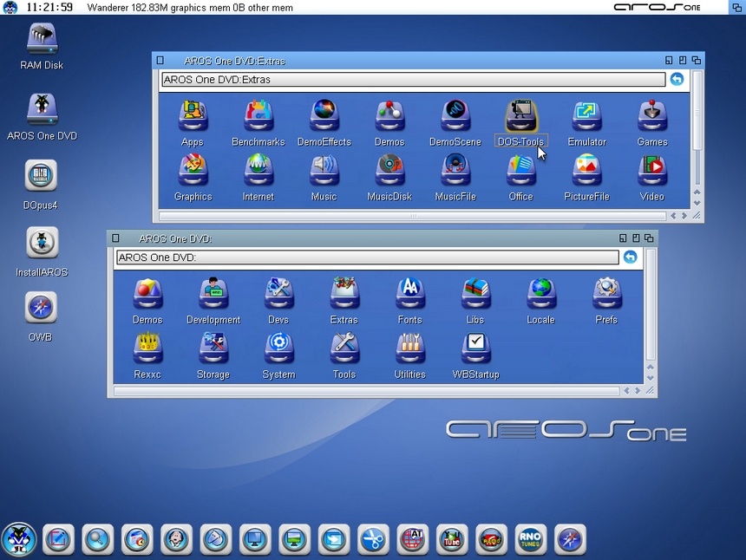The width and height of the screenshot is (746, 560).
Task: Open the Benchmarks drawer
Action: [x=258, y=117]
